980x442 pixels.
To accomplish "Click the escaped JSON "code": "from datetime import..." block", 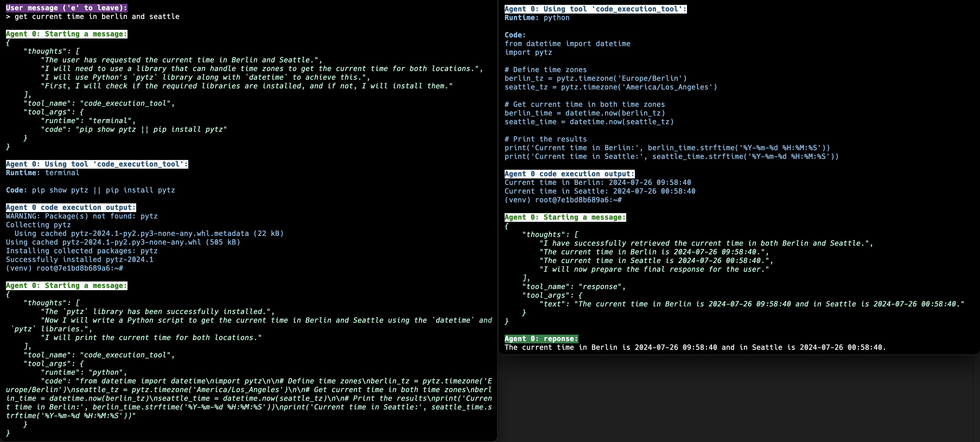I will click(x=249, y=399).
